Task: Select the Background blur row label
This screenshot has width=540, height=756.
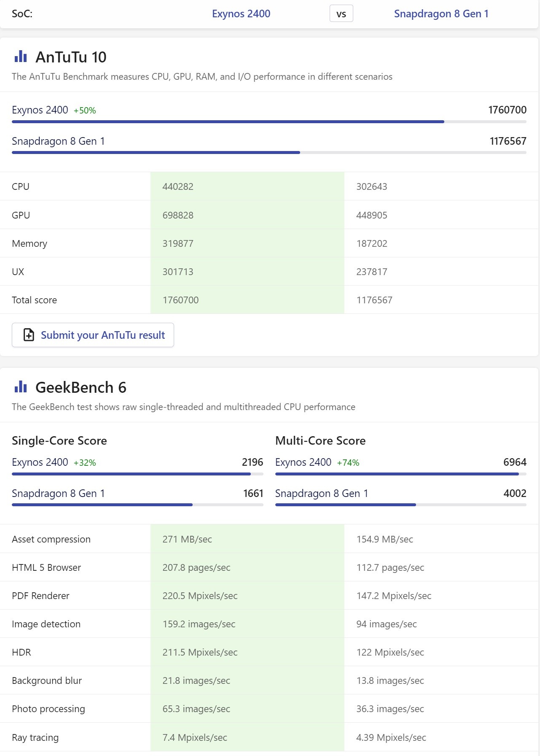Action: [x=47, y=680]
